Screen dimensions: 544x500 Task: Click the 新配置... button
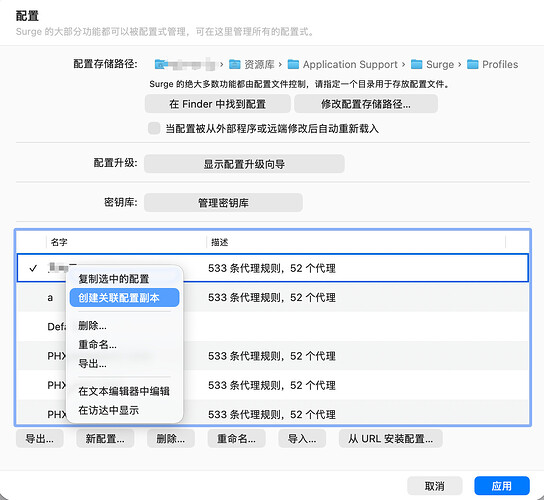(105, 439)
